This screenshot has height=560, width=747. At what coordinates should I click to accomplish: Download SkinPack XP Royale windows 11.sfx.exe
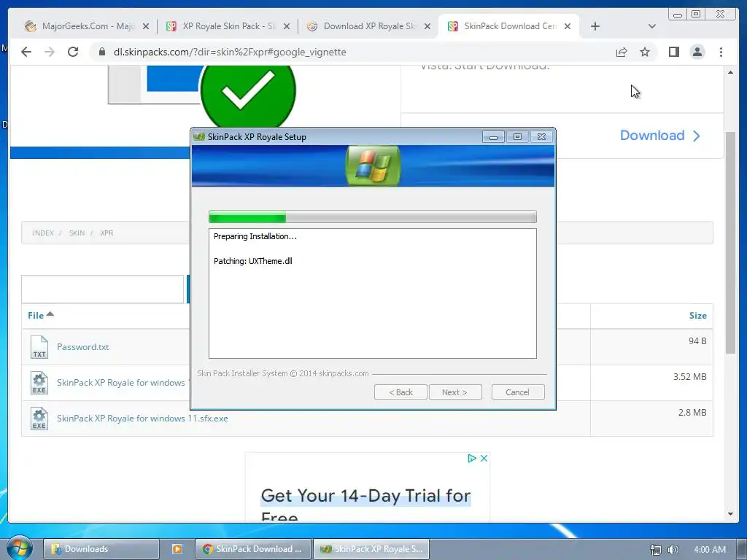[x=142, y=418]
